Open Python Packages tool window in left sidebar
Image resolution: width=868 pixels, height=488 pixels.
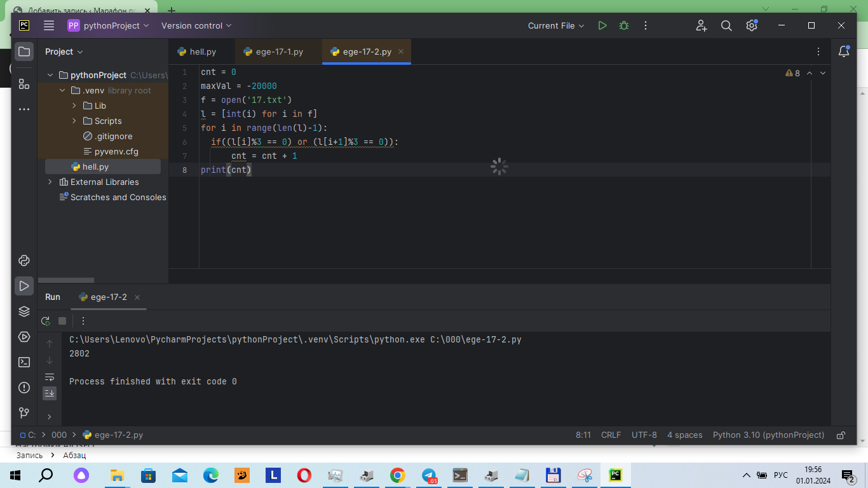[x=24, y=311]
